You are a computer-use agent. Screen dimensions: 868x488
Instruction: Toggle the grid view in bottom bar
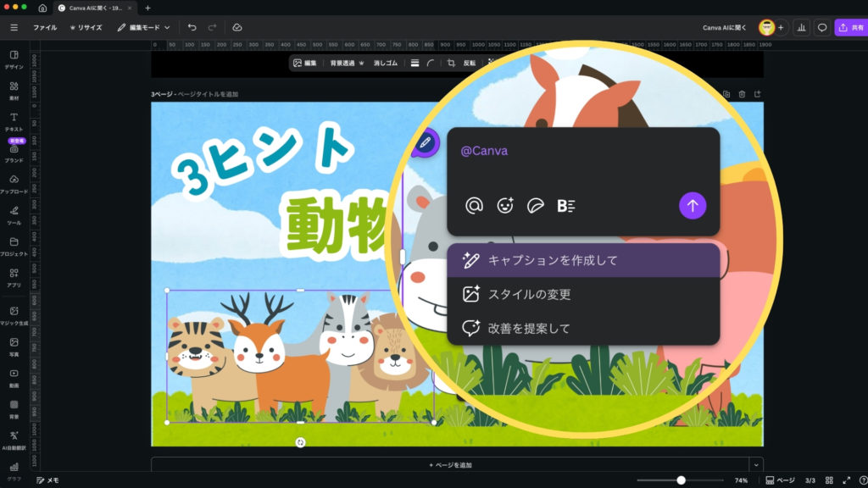[x=829, y=480]
